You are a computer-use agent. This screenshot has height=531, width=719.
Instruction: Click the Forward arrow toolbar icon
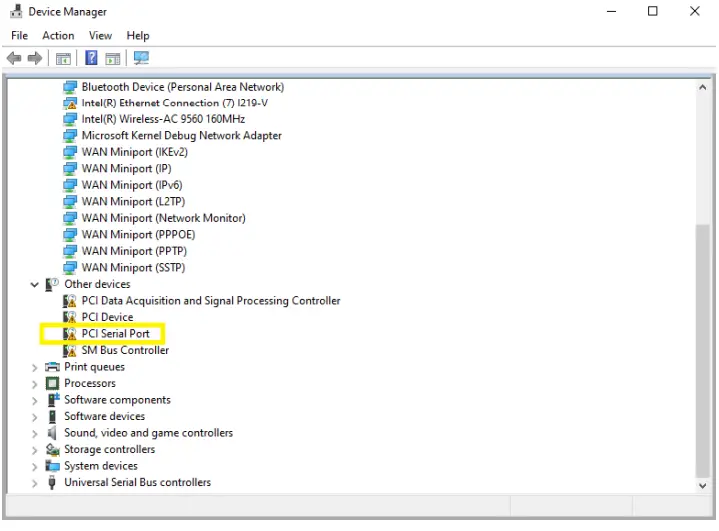coord(35,58)
